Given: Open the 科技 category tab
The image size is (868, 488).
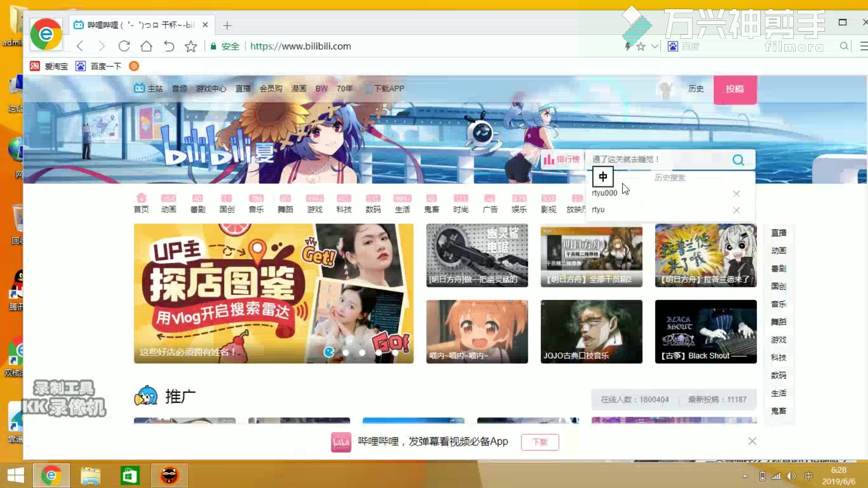Looking at the screenshot, I should (x=344, y=203).
